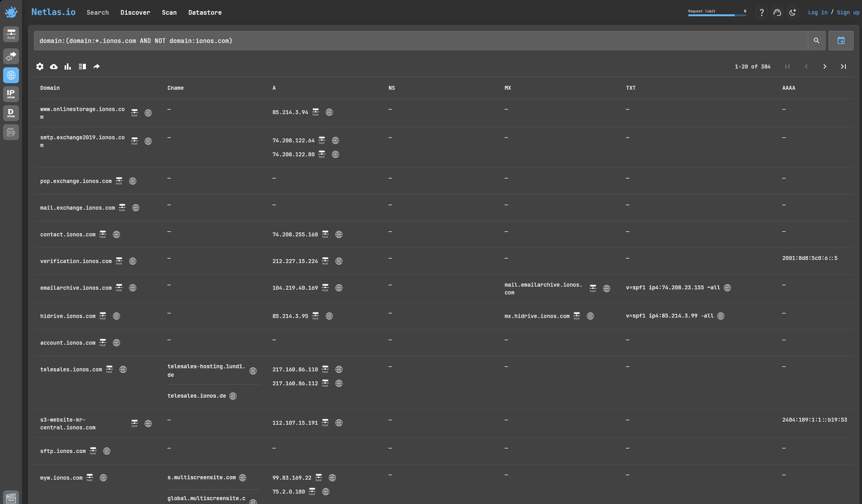862x504 pixels.
Task: Click globe icon beside s.multiscreensite.com
Action: tap(243, 478)
